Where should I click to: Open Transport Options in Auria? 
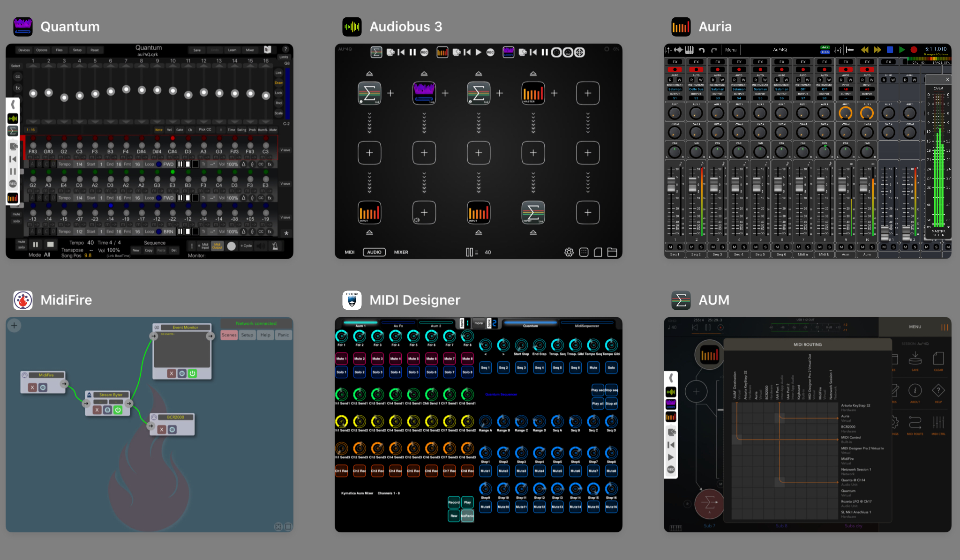point(936,54)
